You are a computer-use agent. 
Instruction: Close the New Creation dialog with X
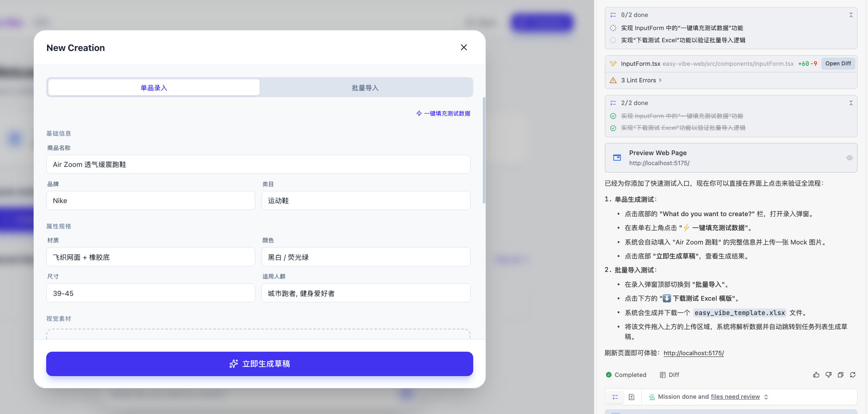(x=464, y=48)
